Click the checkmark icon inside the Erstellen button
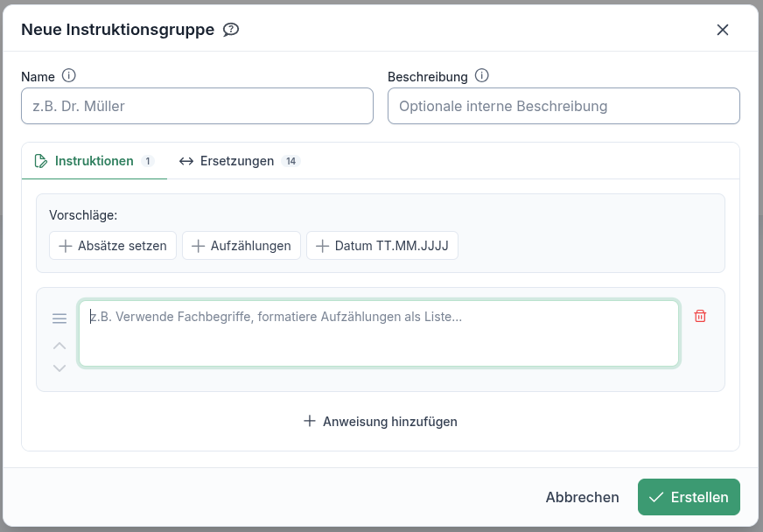 (655, 497)
